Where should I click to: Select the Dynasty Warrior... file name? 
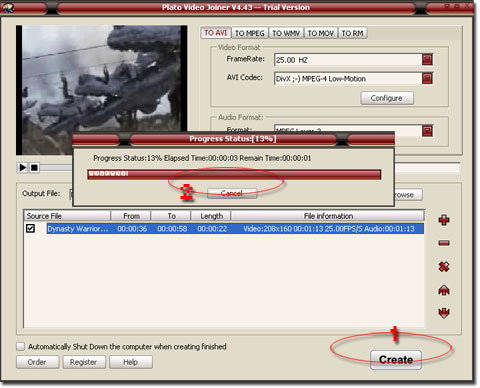[x=78, y=229]
